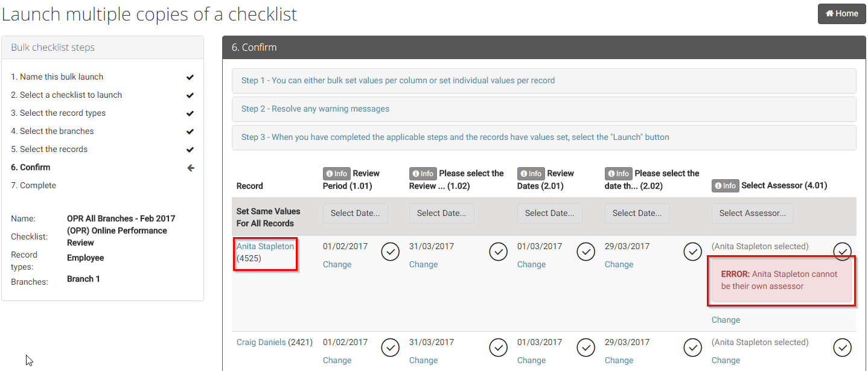
Task: Go to step 2 Select a checklist to launch
Action: point(66,95)
